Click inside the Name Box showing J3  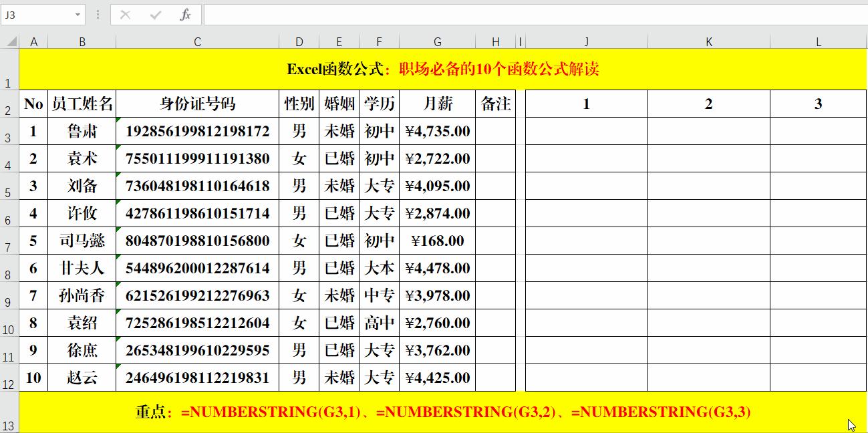(x=37, y=15)
